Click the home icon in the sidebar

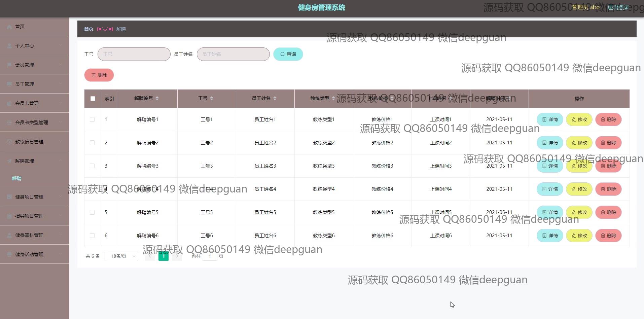(x=9, y=27)
